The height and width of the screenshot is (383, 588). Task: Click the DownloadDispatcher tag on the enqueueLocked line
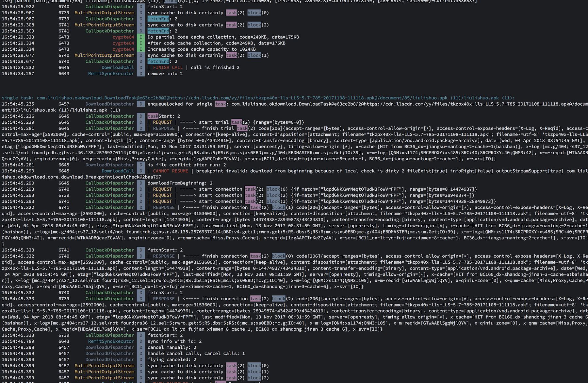coord(109,104)
